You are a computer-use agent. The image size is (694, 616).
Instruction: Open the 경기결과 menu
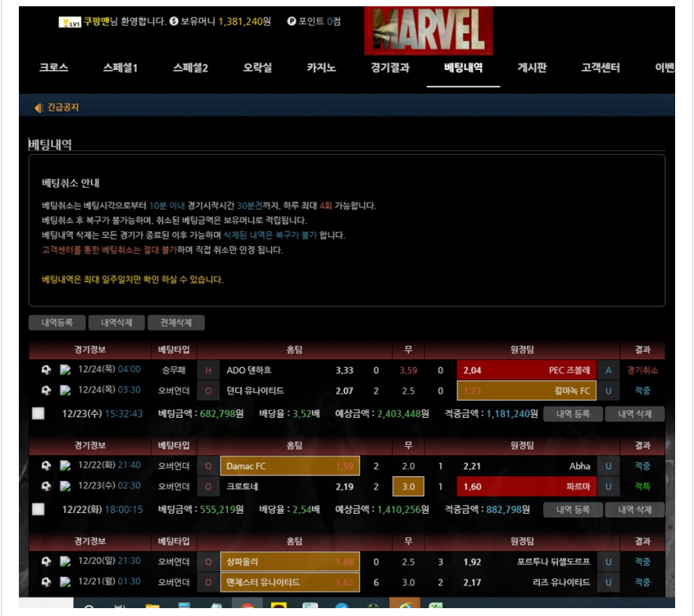(390, 68)
